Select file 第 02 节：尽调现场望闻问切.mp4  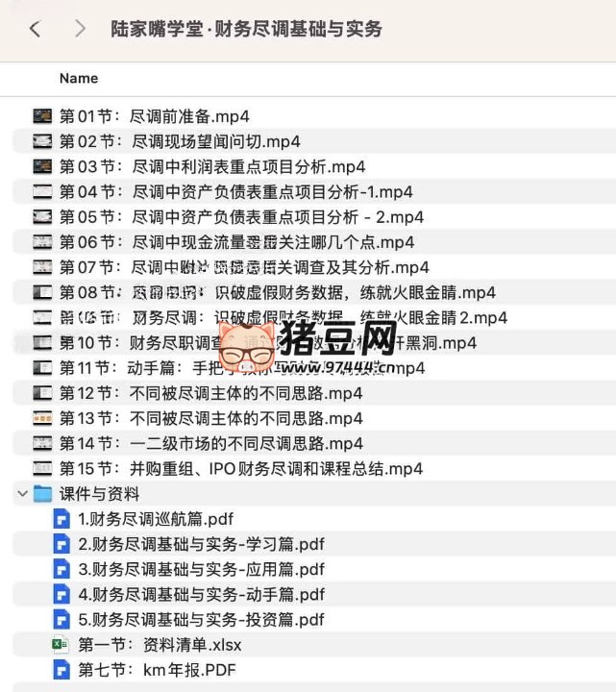pyautogui.click(x=180, y=141)
